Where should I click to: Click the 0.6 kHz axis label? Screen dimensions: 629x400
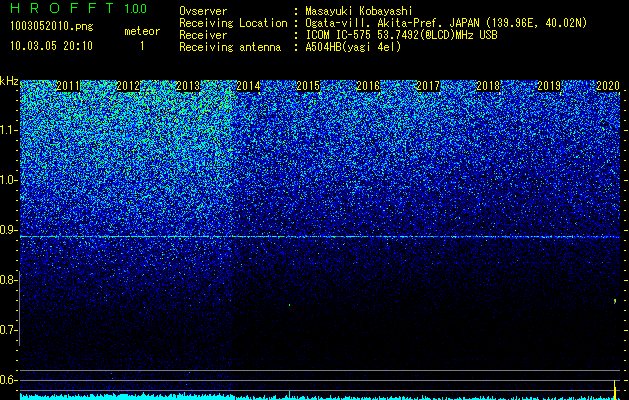[x=8, y=380]
